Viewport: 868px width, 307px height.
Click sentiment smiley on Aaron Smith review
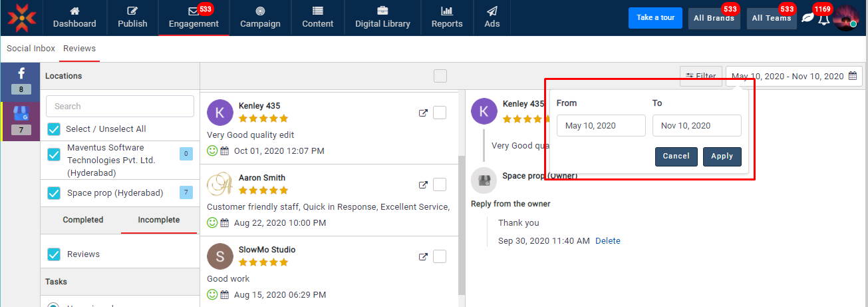(x=212, y=222)
